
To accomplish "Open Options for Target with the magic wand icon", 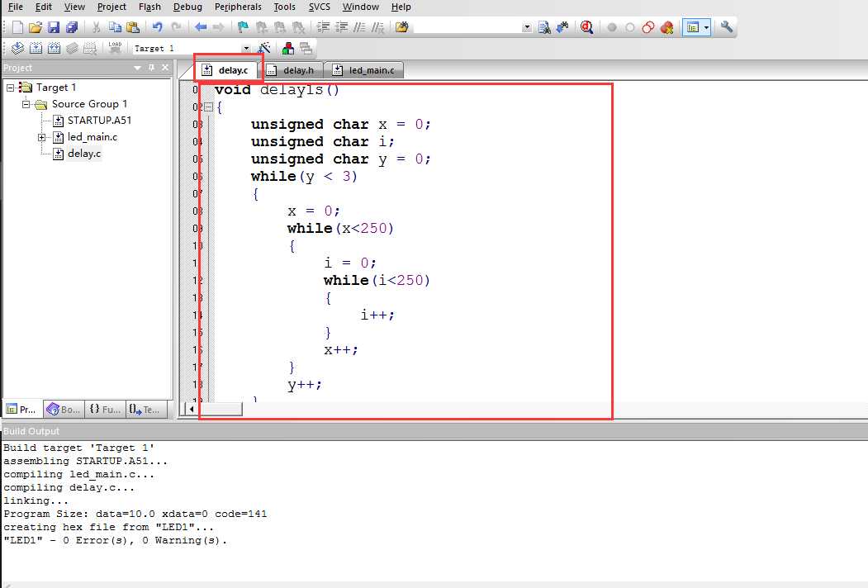I will [x=264, y=49].
